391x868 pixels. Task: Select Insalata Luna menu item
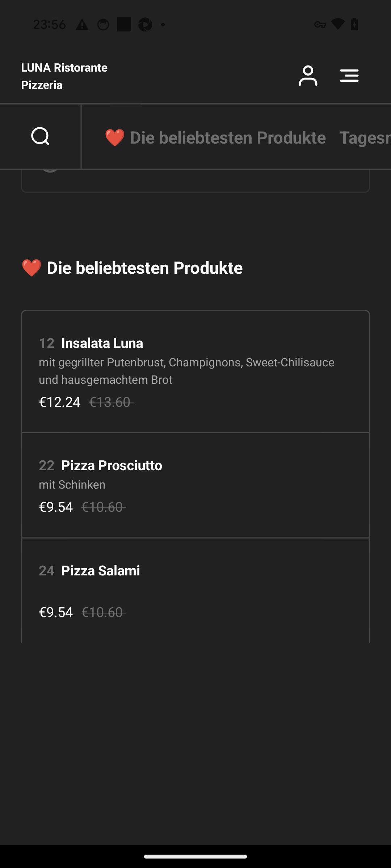pyautogui.click(x=195, y=372)
